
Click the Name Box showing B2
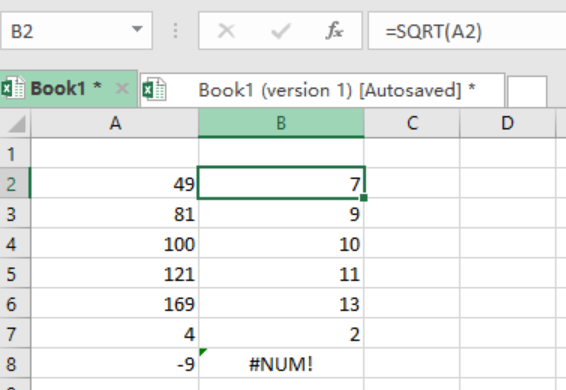[x=76, y=31]
